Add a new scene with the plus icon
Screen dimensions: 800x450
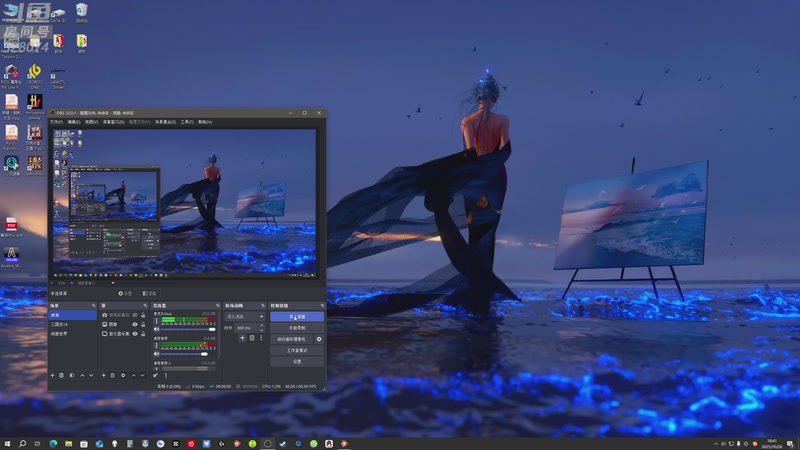53,376
